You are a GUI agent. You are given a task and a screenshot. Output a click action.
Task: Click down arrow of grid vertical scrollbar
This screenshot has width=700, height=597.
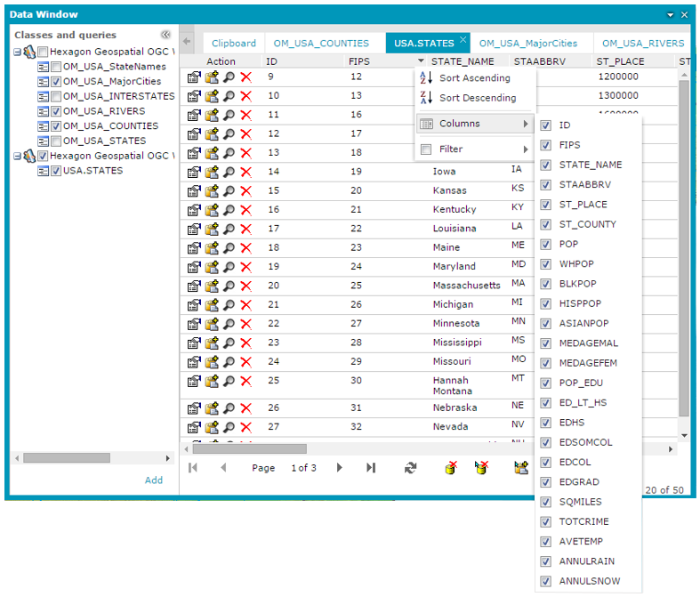[x=684, y=435]
